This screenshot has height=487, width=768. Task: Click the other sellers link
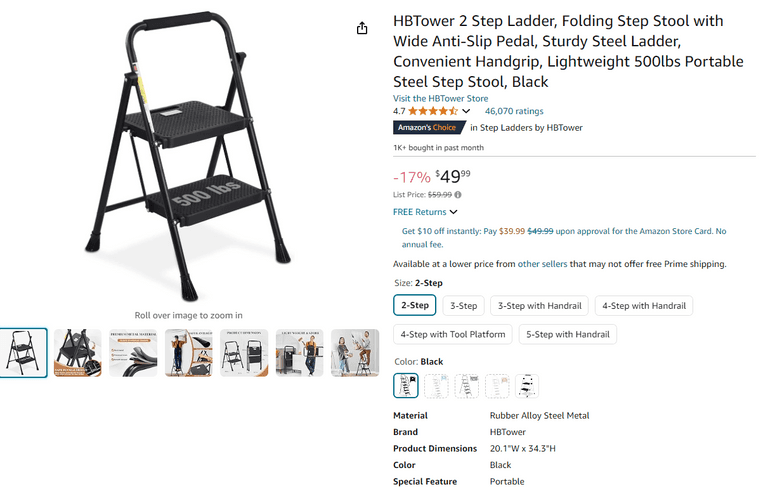(x=543, y=264)
